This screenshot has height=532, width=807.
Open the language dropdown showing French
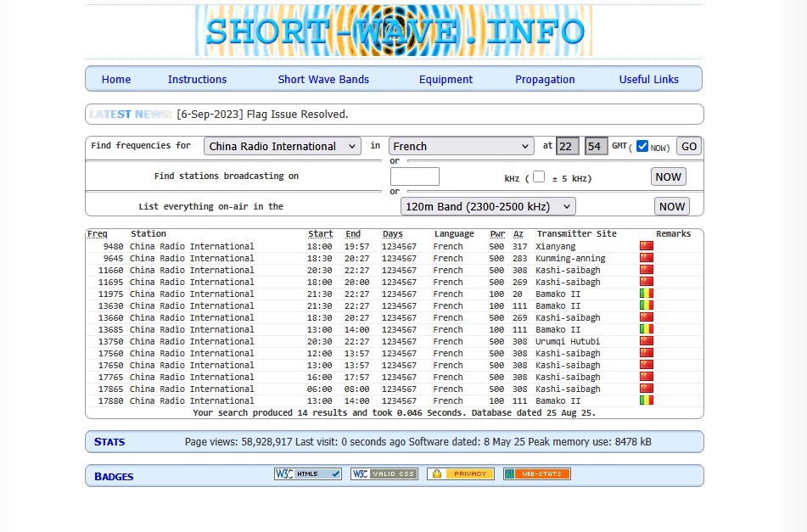(461, 146)
